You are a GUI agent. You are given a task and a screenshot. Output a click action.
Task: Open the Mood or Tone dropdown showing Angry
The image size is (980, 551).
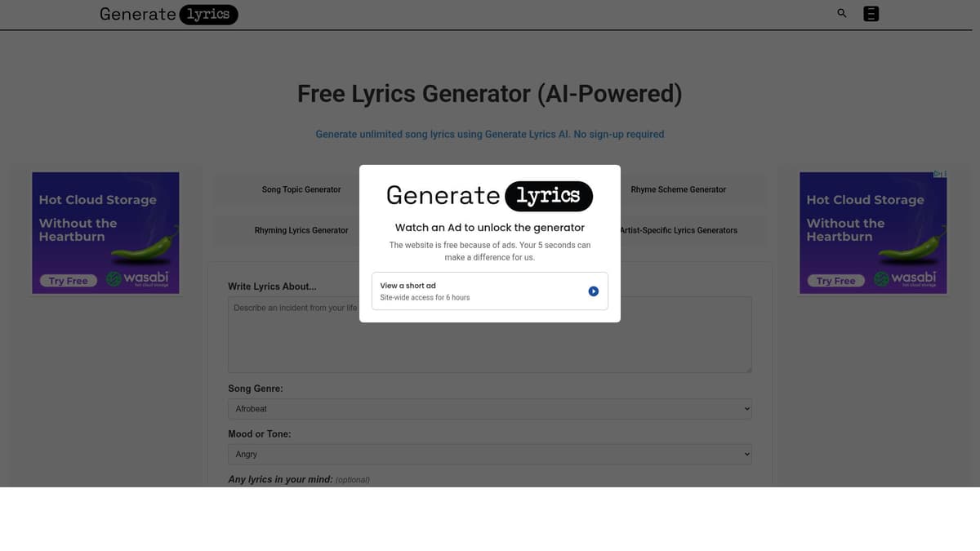click(x=489, y=454)
